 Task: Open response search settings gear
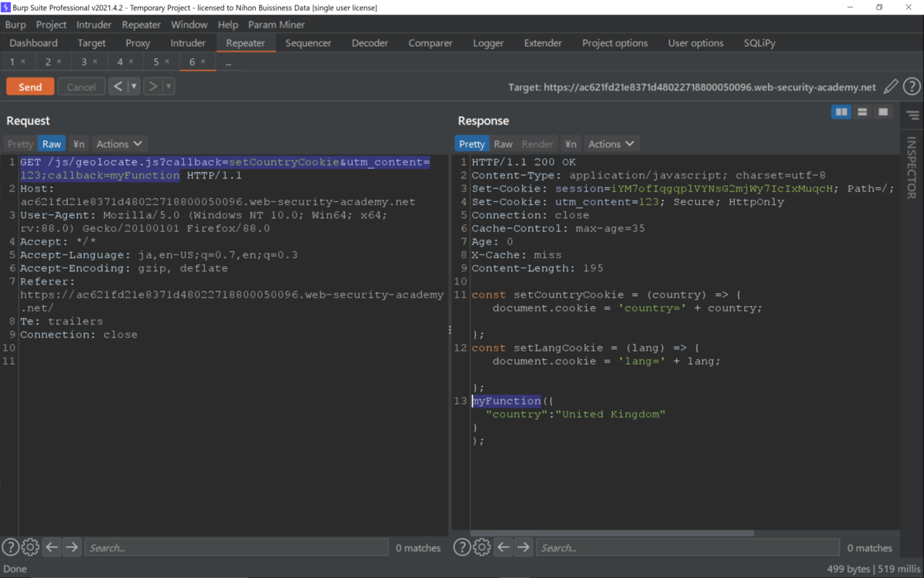point(482,547)
